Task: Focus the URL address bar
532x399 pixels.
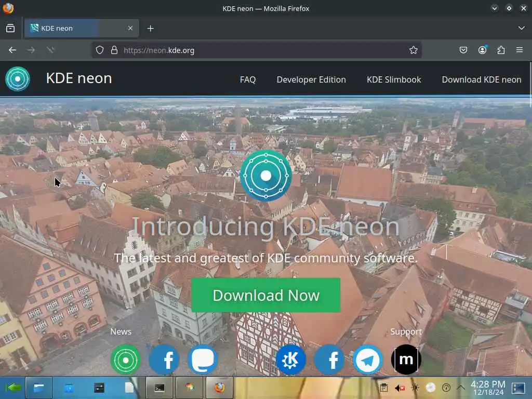Action: [x=257, y=50]
